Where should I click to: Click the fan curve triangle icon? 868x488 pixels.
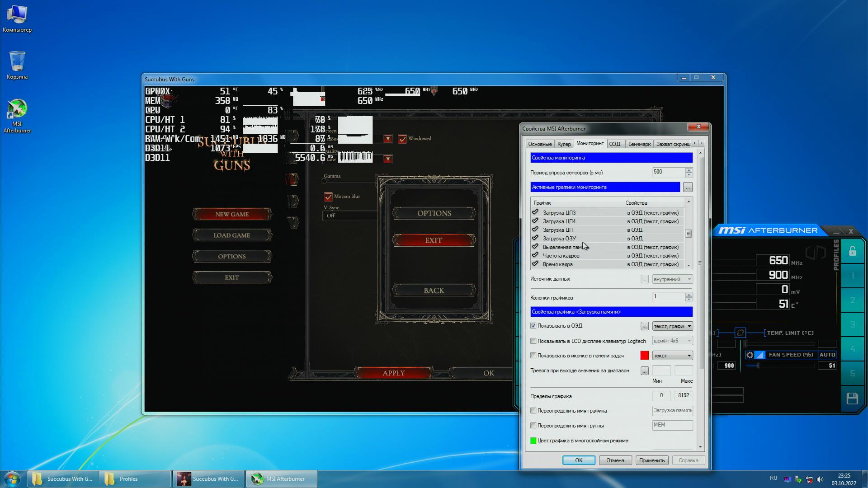(x=760, y=355)
